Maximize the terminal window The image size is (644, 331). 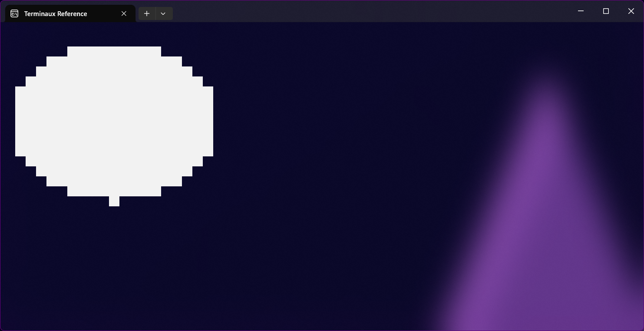tap(606, 11)
